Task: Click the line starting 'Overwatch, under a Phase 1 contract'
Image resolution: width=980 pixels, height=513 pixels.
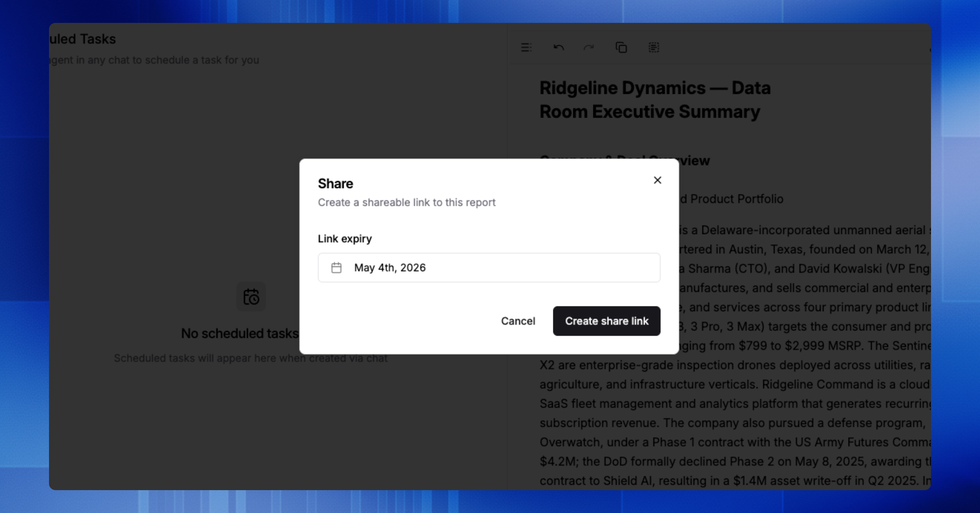Action: pos(735,442)
